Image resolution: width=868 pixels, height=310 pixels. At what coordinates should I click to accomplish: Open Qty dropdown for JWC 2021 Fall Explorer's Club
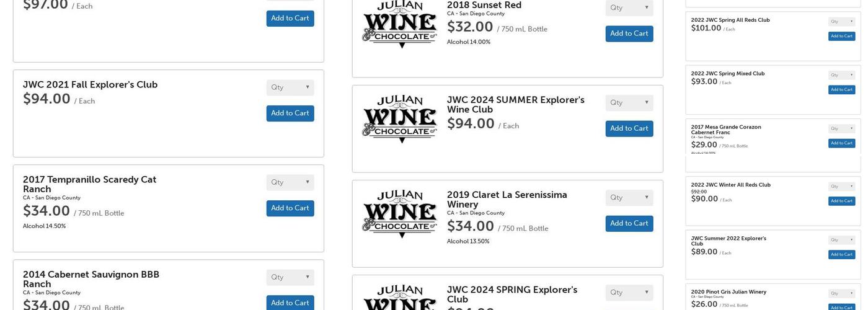coord(290,87)
